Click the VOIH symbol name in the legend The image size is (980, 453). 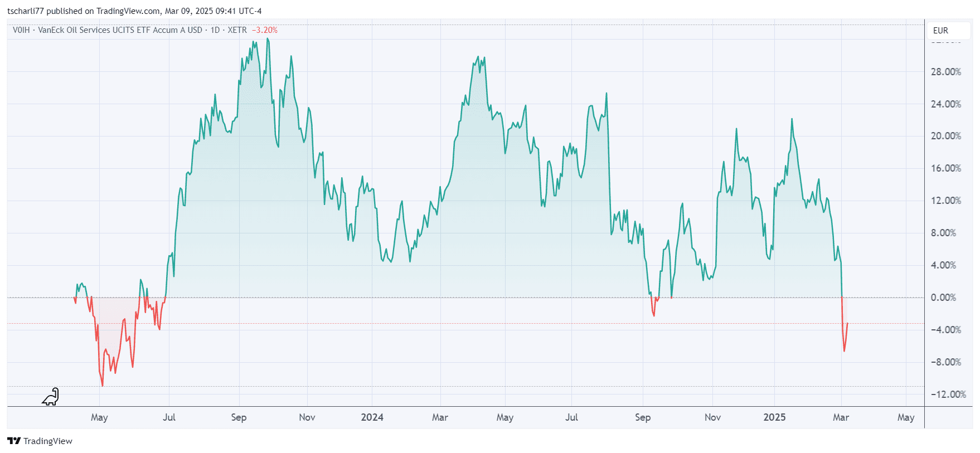[x=21, y=30]
